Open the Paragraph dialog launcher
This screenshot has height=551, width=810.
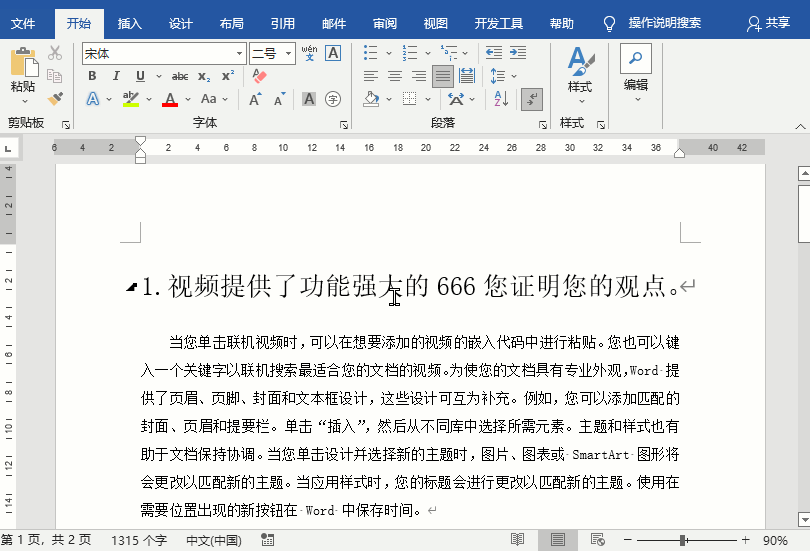[543, 124]
